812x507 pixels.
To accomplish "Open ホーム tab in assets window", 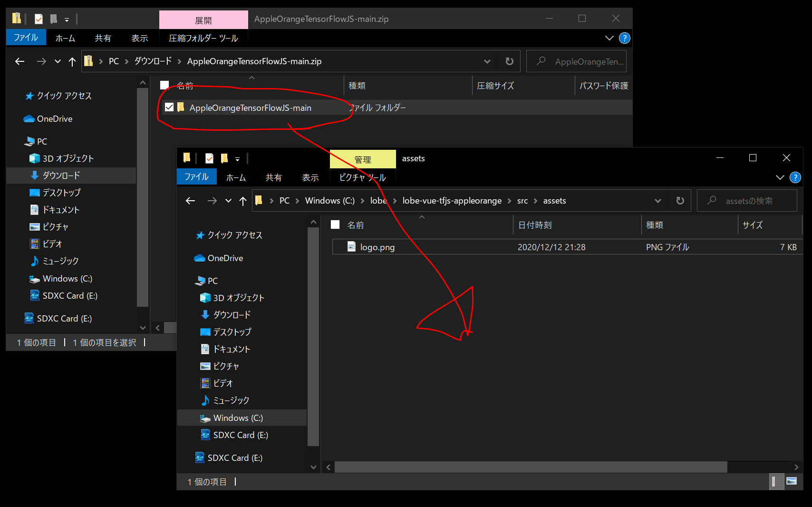I will tap(236, 177).
